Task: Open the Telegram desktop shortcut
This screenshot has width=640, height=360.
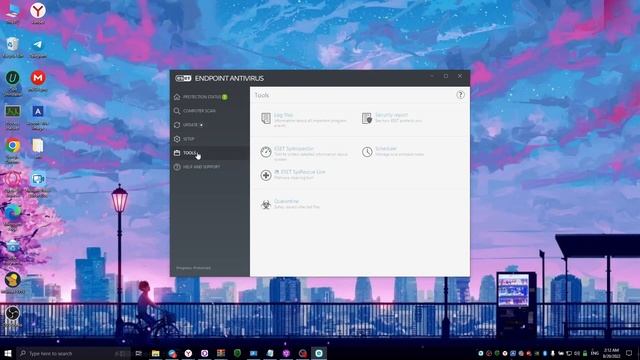Action: coord(38,47)
